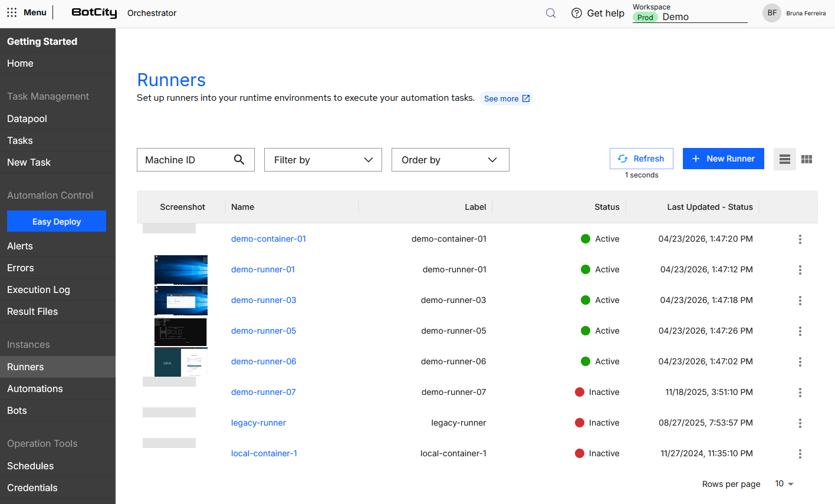Click the Get help question mark icon
Screen dimensions: 835x504
coord(577,13)
